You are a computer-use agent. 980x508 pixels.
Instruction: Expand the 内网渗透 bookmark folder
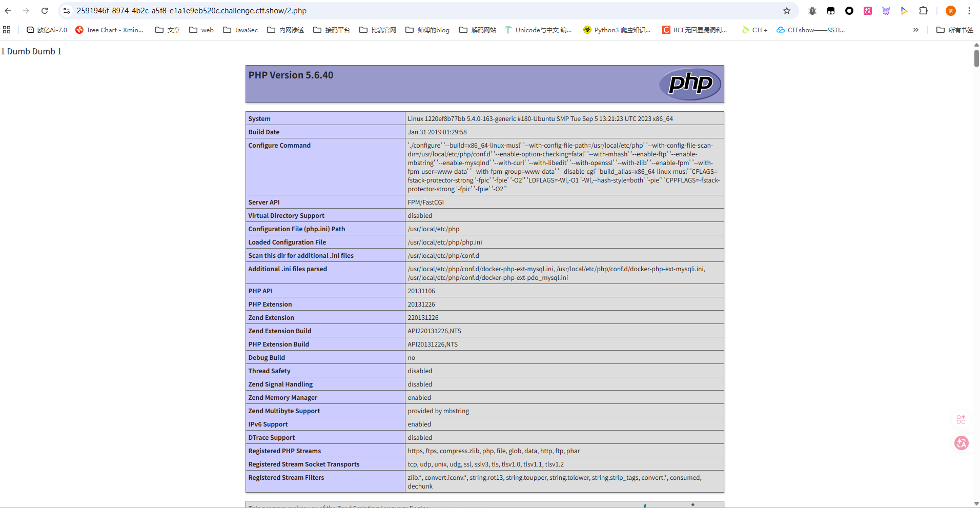pyautogui.click(x=285, y=30)
